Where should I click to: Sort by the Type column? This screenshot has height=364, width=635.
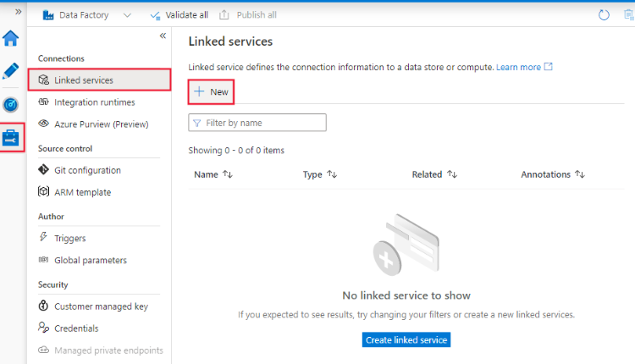[x=320, y=174]
